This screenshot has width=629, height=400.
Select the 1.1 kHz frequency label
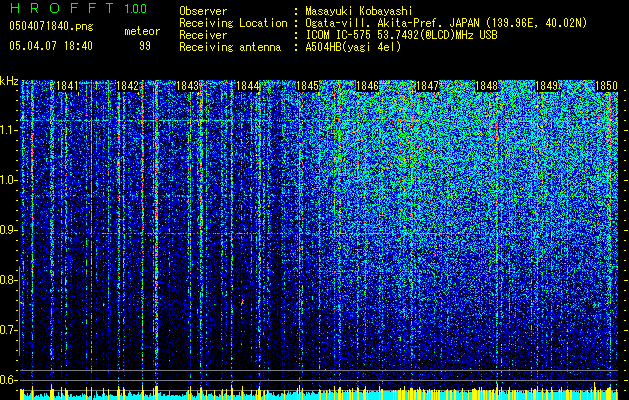tap(9, 130)
